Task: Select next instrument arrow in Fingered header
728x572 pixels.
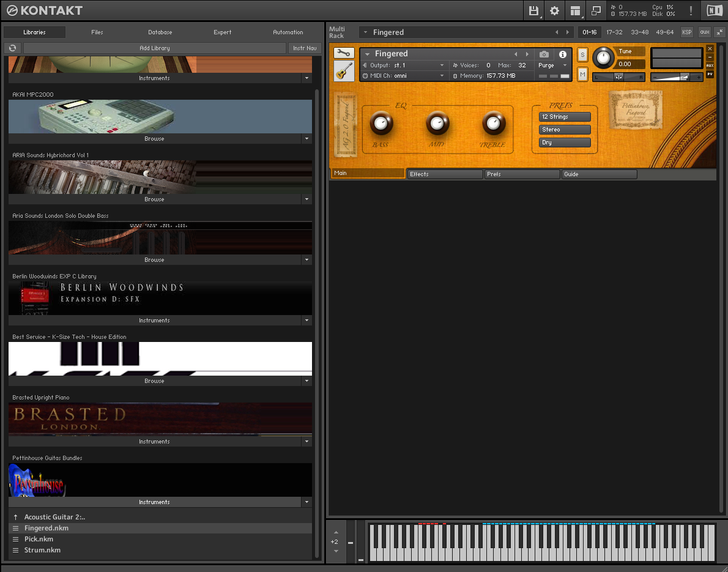Action: (x=527, y=54)
